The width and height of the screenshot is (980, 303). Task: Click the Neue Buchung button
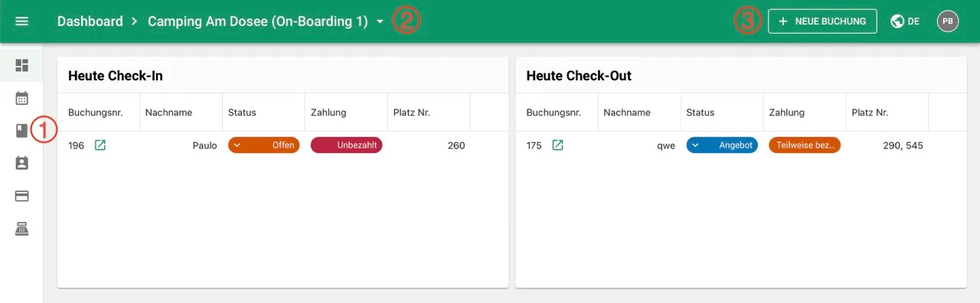tap(822, 21)
